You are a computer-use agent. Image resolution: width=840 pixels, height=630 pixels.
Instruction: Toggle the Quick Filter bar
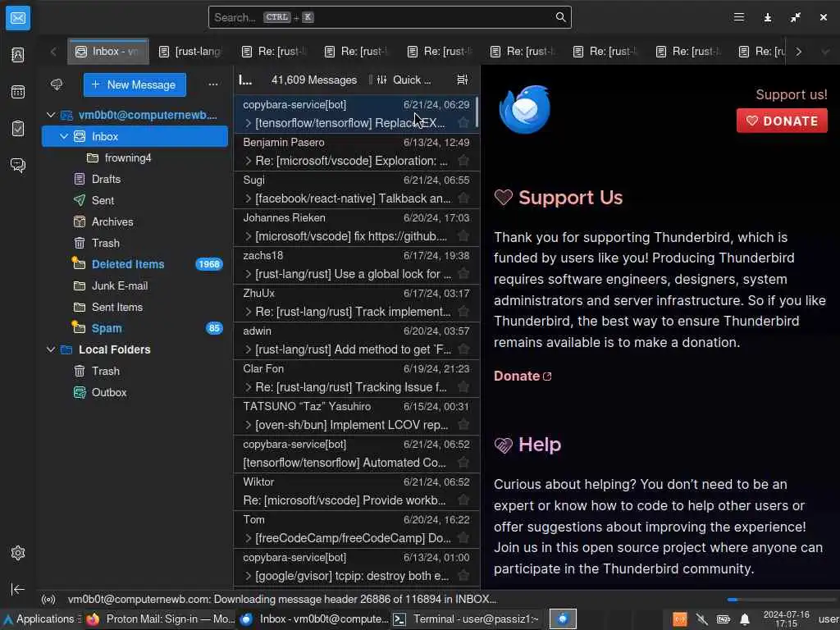404,80
